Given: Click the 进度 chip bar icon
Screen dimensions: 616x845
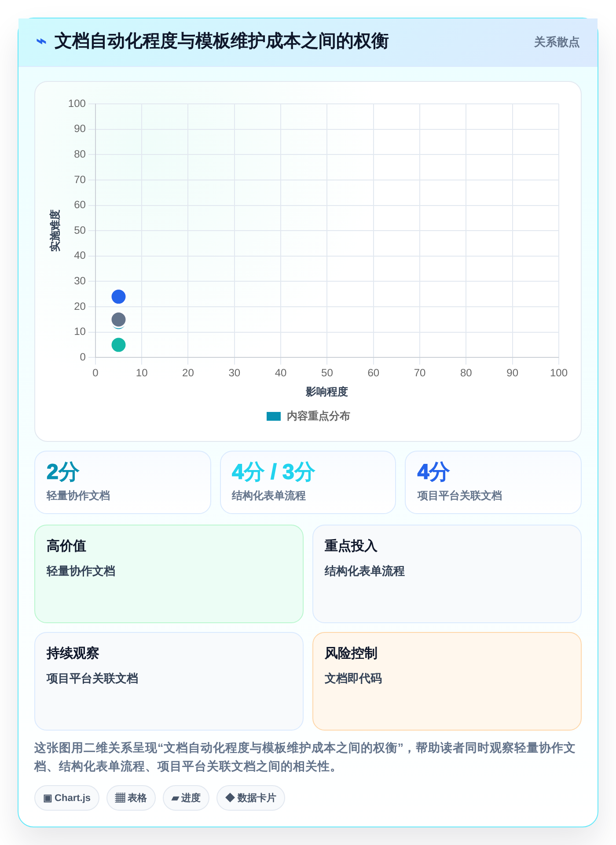Looking at the screenshot, I should click(x=175, y=798).
